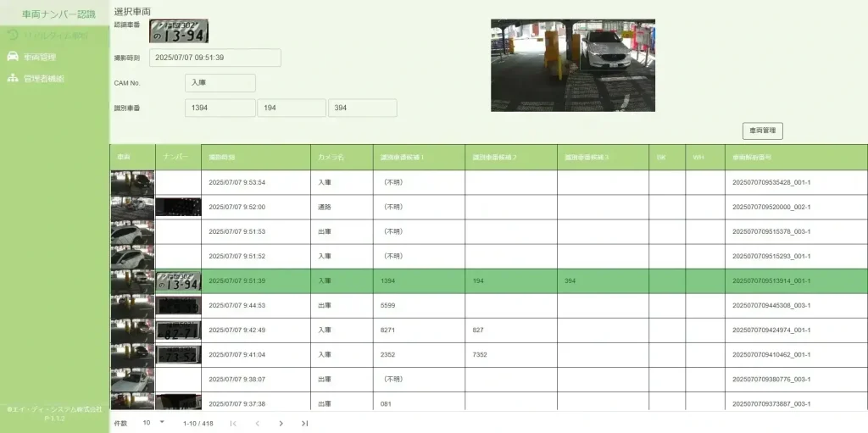The height and width of the screenshot is (433, 868).
Task: Click the recognized license plate image 13-94
Action: pos(179,31)
